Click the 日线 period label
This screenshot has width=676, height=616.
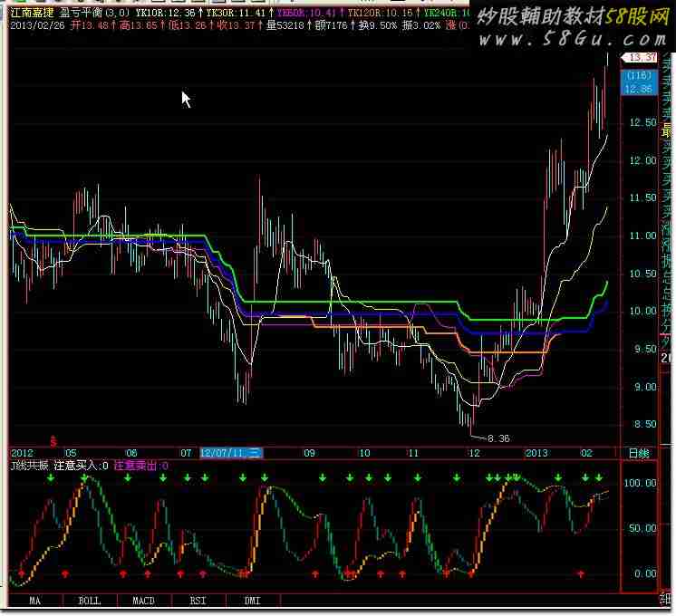639,454
